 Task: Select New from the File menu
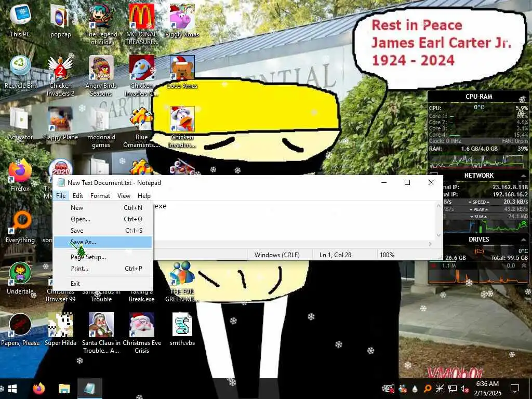coord(102,208)
